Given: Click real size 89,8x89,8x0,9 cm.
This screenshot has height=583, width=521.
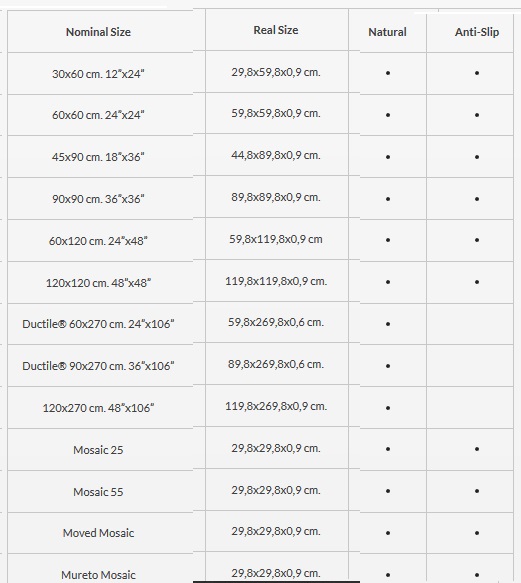Looking at the screenshot, I should click(276, 197).
